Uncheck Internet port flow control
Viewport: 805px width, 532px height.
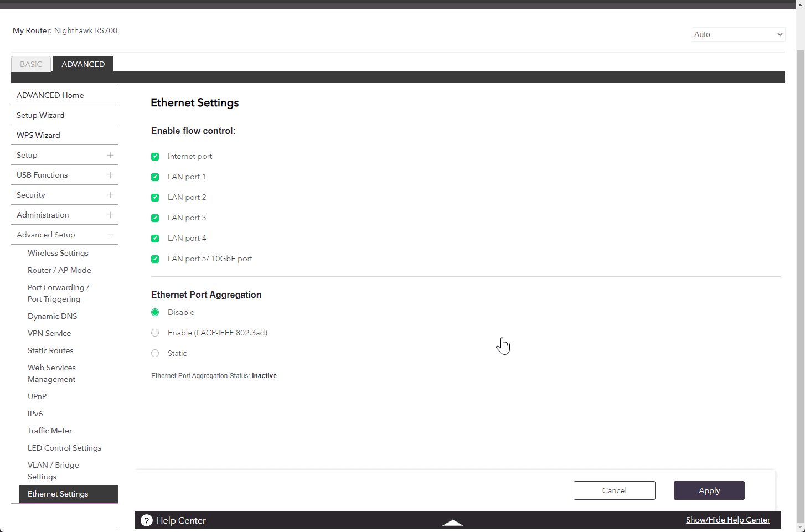coord(155,157)
